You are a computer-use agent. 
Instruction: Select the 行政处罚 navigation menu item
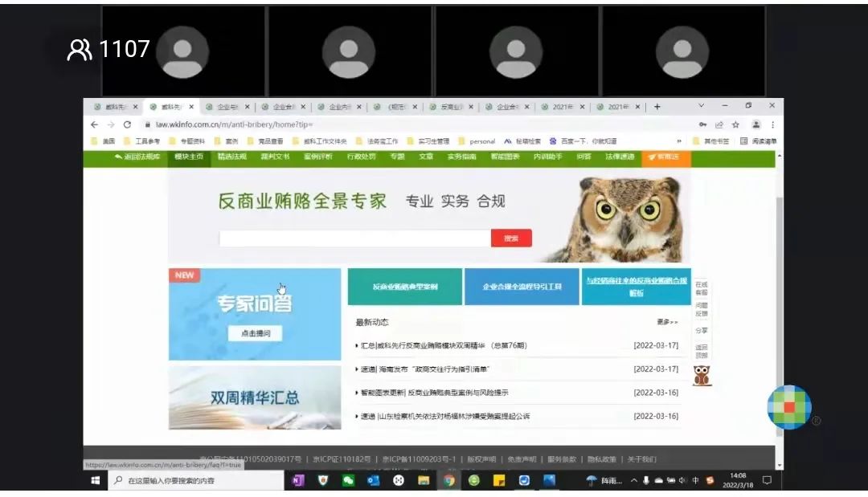(x=361, y=157)
